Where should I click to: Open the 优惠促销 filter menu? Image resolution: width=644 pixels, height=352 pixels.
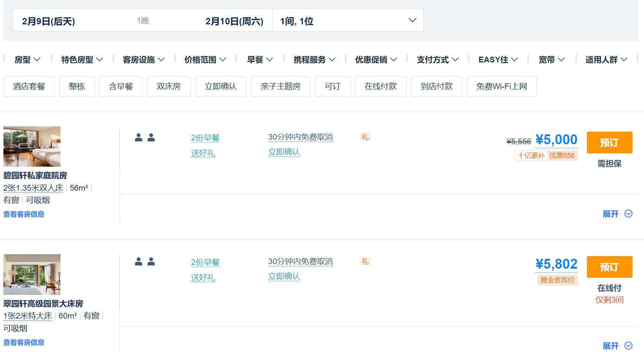tap(376, 60)
